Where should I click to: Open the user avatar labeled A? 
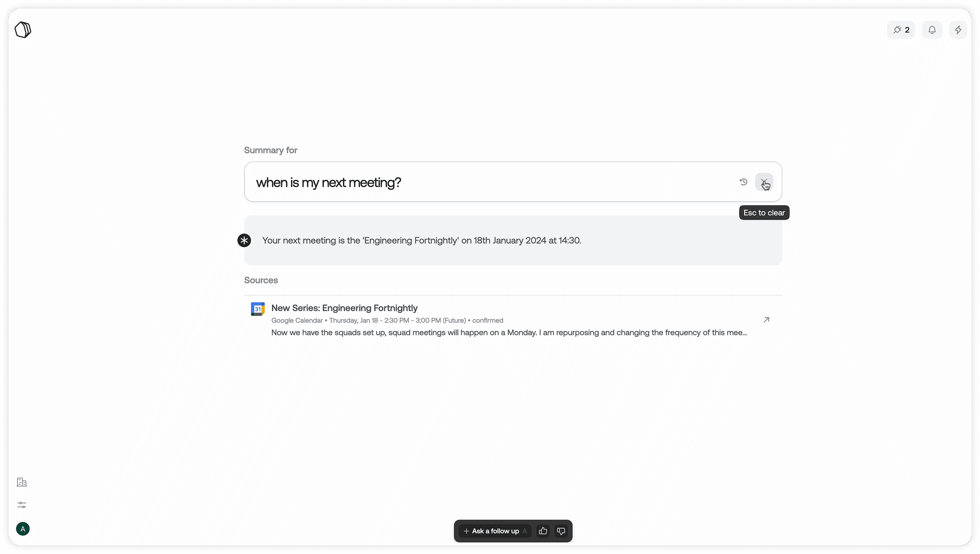click(x=23, y=529)
